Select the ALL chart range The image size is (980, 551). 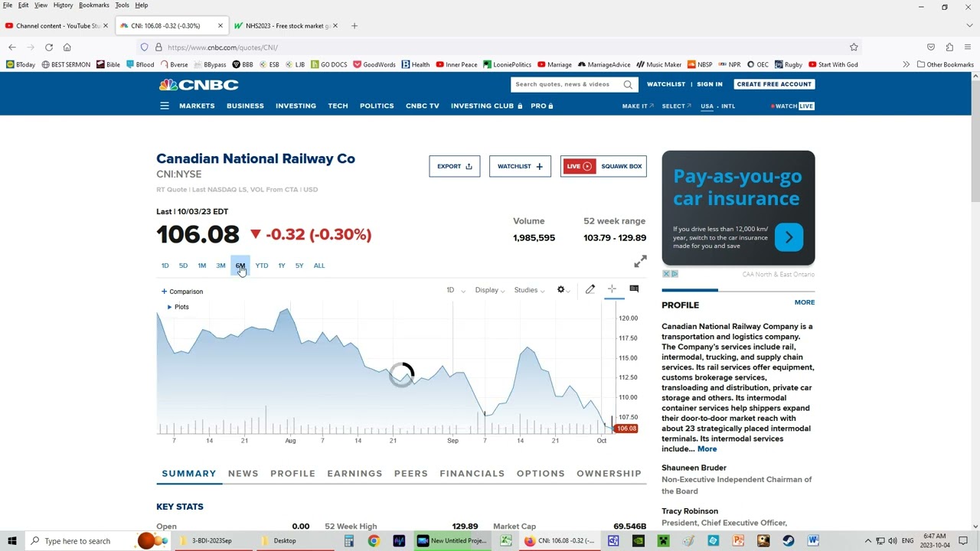[x=319, y=266]
